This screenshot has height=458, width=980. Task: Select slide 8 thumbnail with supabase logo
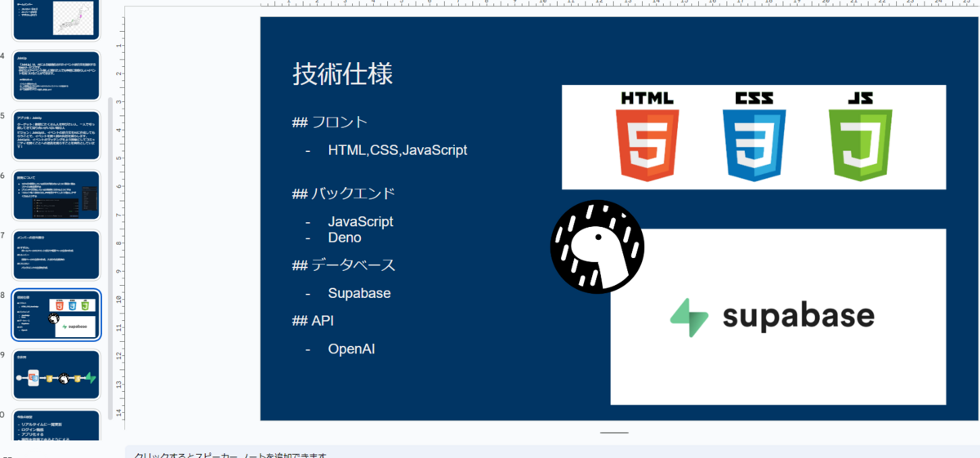click(x=56, y=314)
